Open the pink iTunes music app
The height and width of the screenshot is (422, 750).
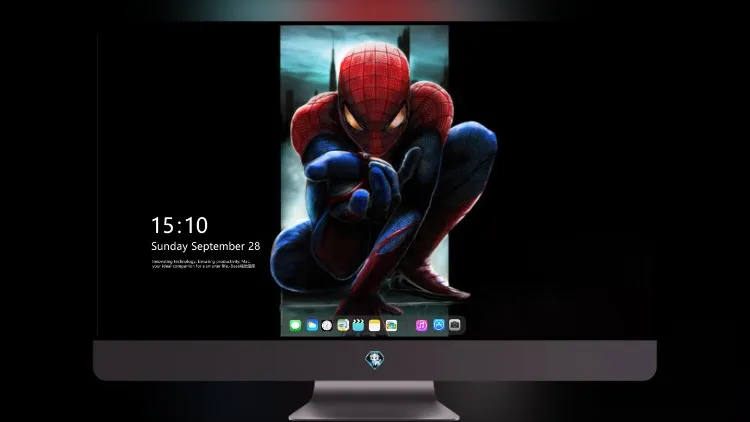click(x=421, y=326)
